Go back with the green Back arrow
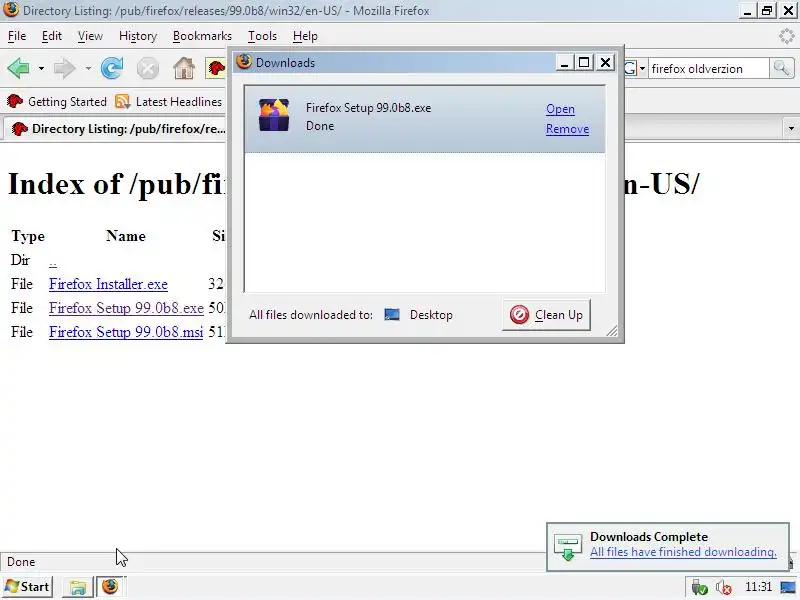This screenshot has height=600, width=800. click(19, 68)
